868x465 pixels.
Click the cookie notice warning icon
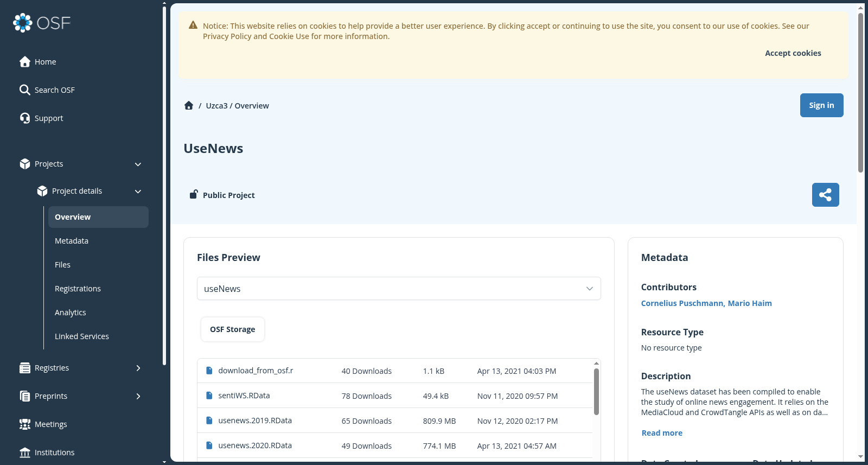pyautogui.click(x=193, y=25)
